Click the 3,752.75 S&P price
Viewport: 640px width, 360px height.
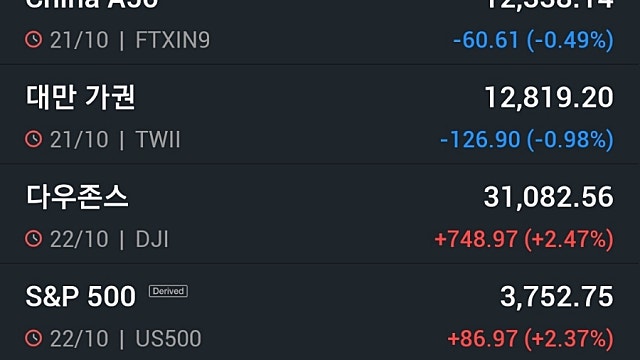coord(557,297)
